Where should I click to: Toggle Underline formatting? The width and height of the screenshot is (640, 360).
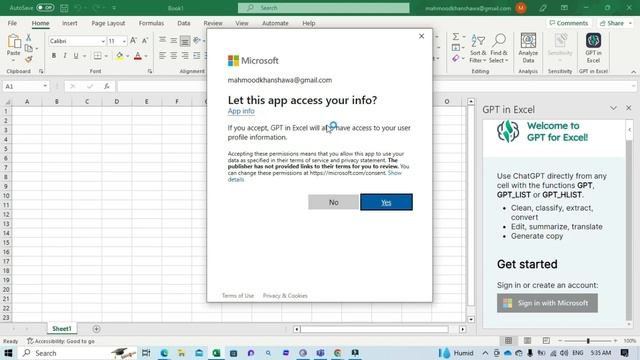pos(76,56)
